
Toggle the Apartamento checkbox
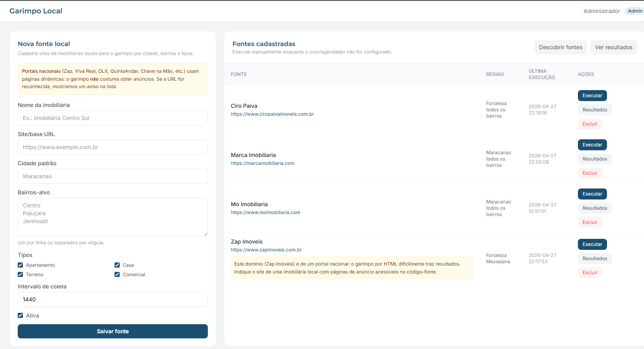(x=20, y=265)
